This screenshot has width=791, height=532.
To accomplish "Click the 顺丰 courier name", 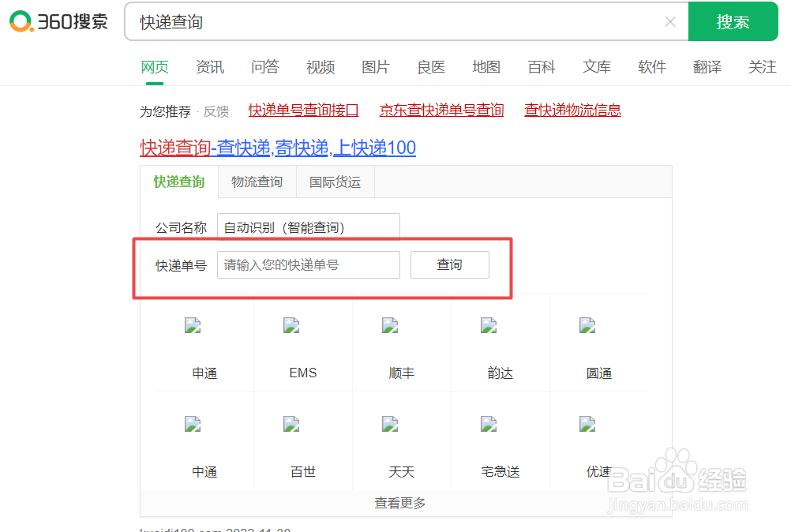I will (402, 373).
